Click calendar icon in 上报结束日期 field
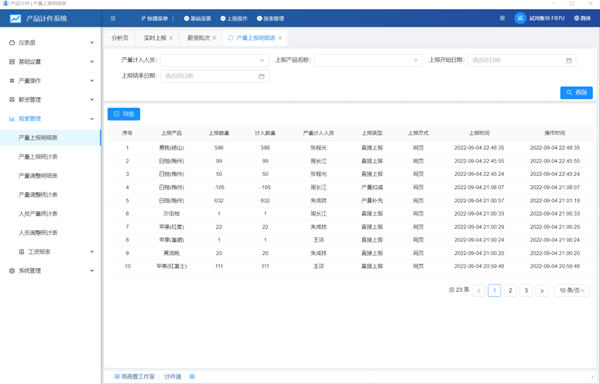Viewport: 600px width, 384px height. 262,76
